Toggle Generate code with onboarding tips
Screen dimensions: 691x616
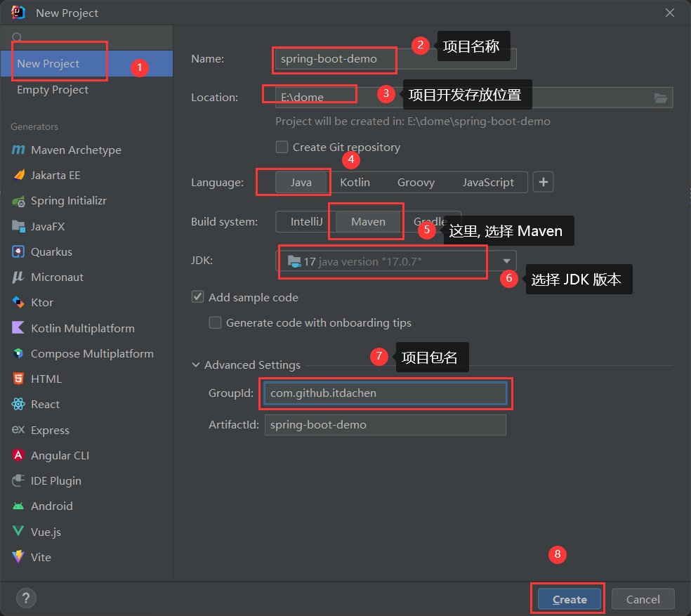point(216,323)
